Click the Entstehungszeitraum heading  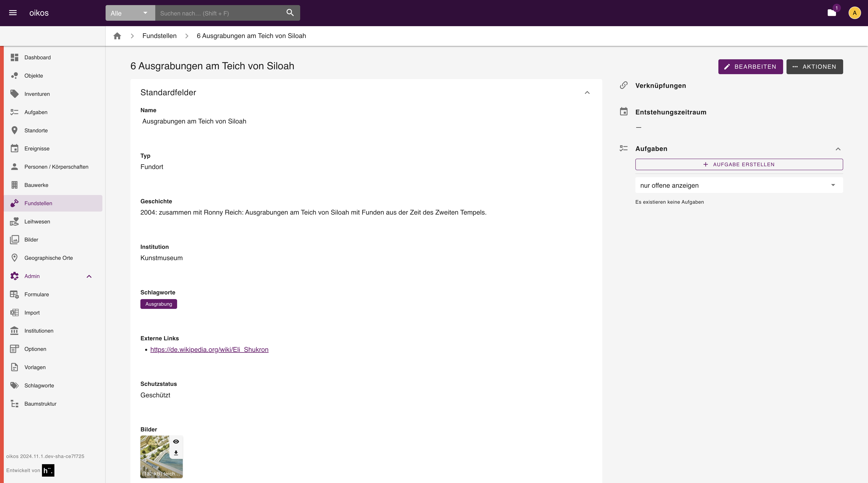point(671,112)
